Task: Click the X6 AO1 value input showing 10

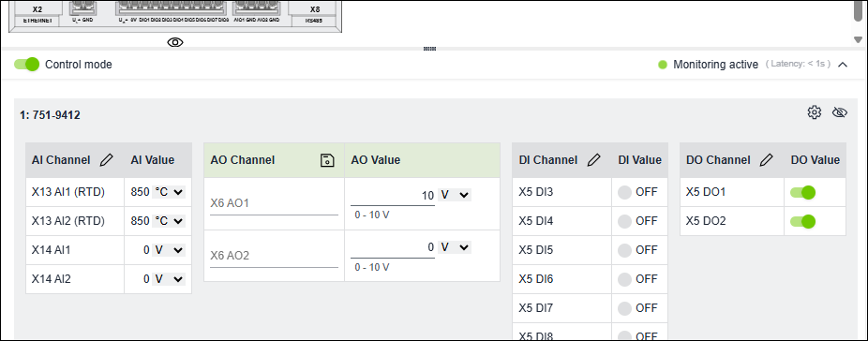Action: click(x=393, y=196)
